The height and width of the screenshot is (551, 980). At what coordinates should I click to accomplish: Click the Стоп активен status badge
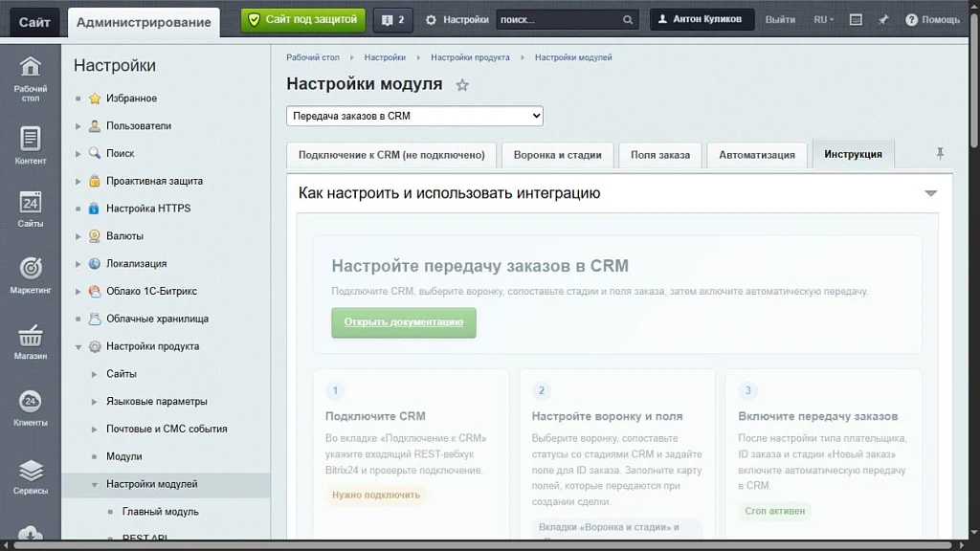(x=774, y=511)
